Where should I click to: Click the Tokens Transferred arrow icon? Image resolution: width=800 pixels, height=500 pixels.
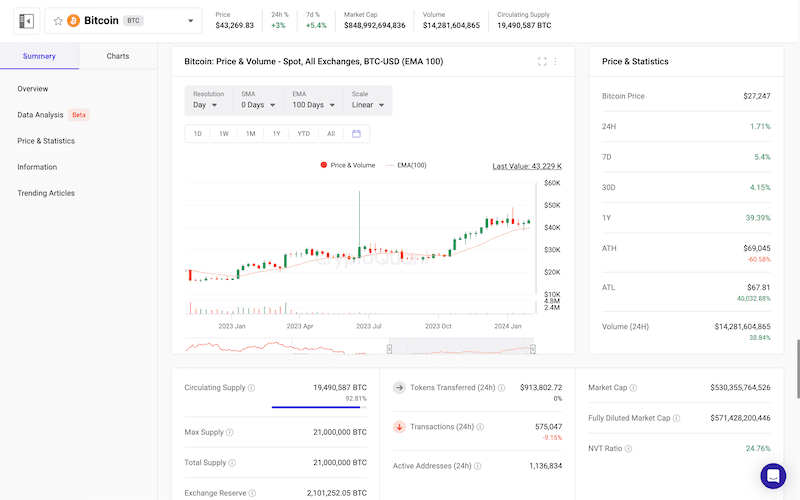[399, 387]
